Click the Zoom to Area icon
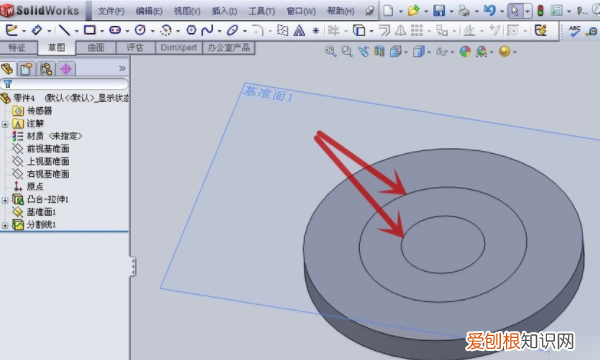The image size is (600, 360). [x=347, y=51]
